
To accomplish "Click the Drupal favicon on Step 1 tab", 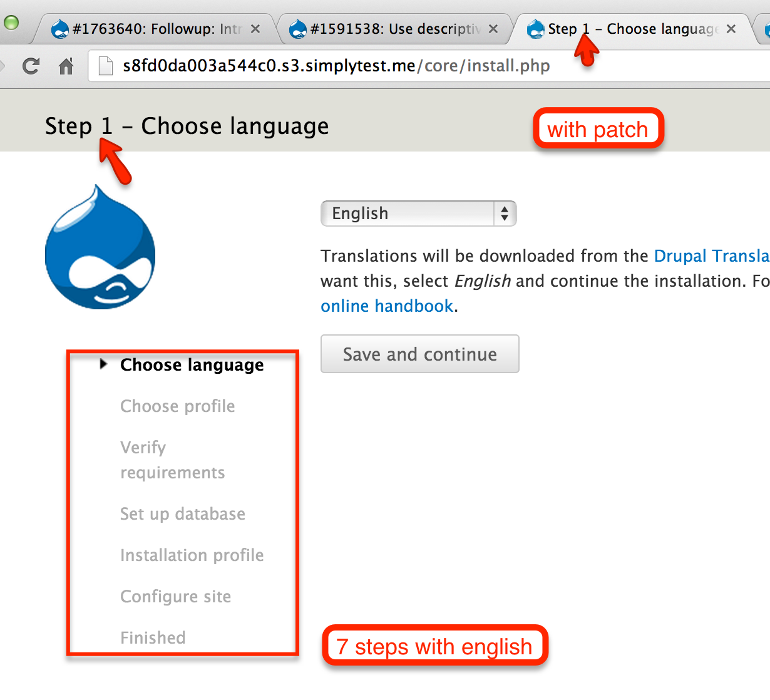I will [536, 29].
